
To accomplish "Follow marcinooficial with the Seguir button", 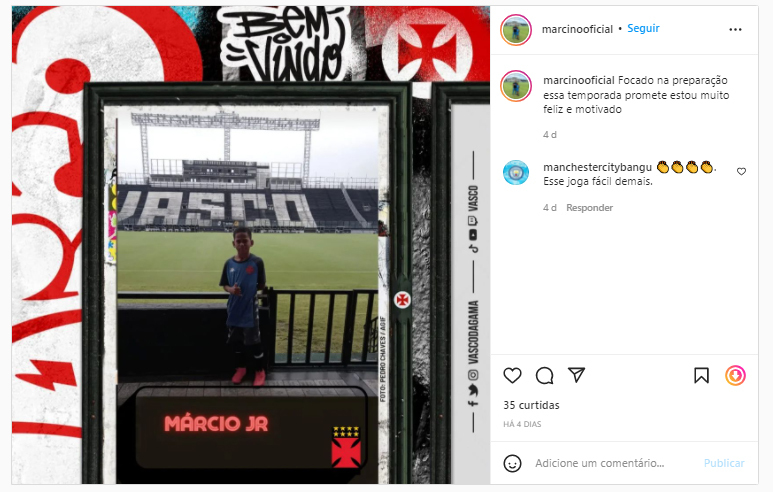I will 643,29.
